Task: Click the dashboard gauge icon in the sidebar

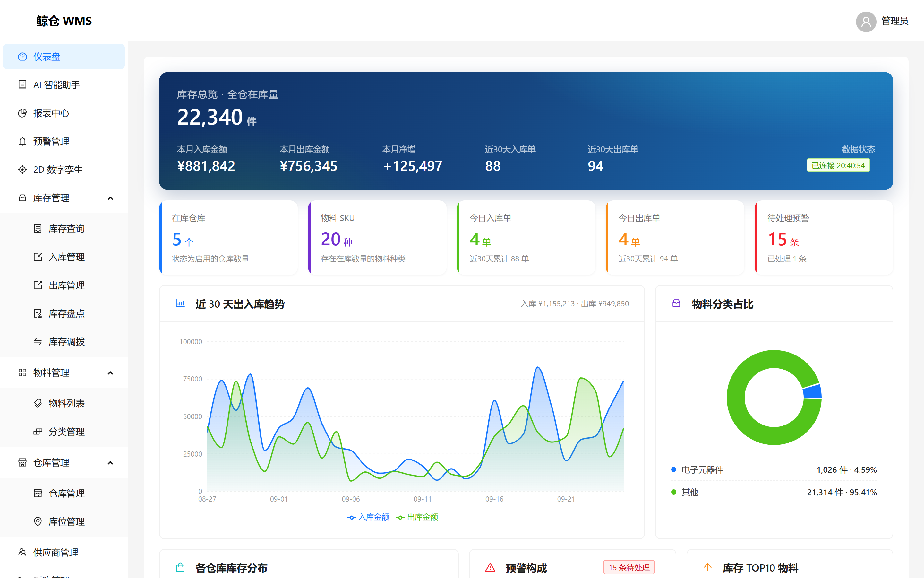Action: pyautogui.click(x=22, y=57)
